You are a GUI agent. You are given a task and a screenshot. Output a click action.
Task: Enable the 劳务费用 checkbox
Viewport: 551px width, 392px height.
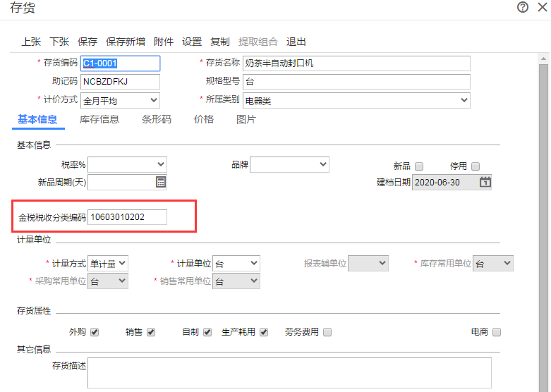pos(327,332)
